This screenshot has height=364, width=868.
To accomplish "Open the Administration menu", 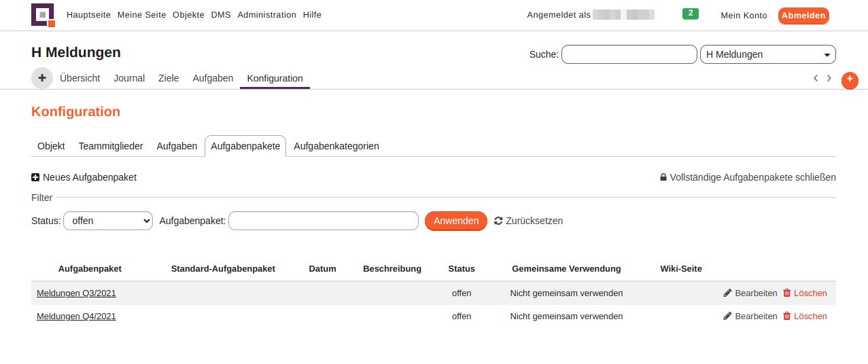I will click(266, 15).
